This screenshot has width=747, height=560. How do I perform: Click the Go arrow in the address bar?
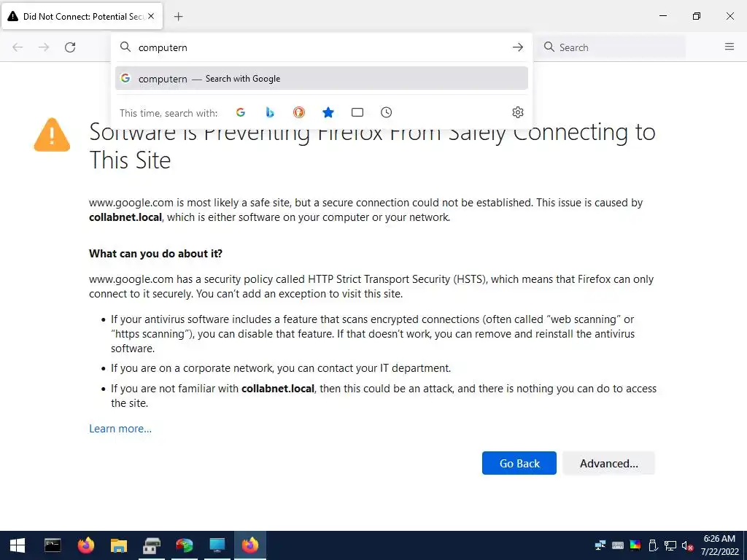click(518, 47)
